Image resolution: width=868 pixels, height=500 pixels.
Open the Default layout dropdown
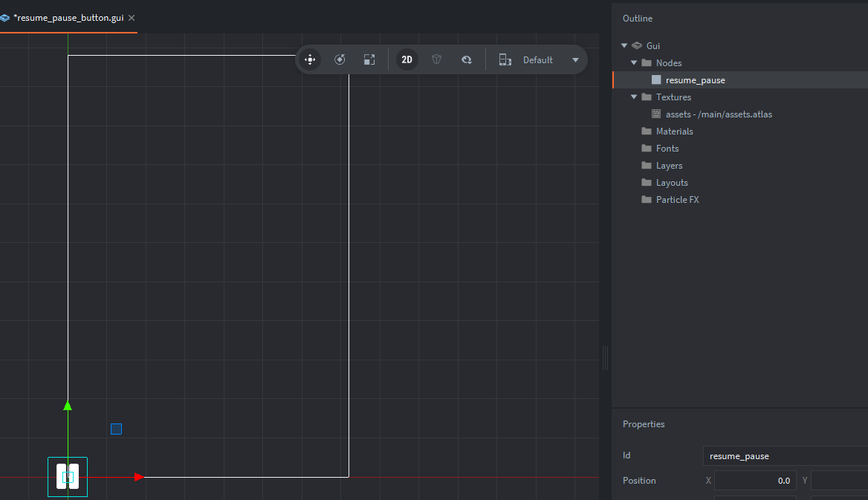(x=575, y=60)
